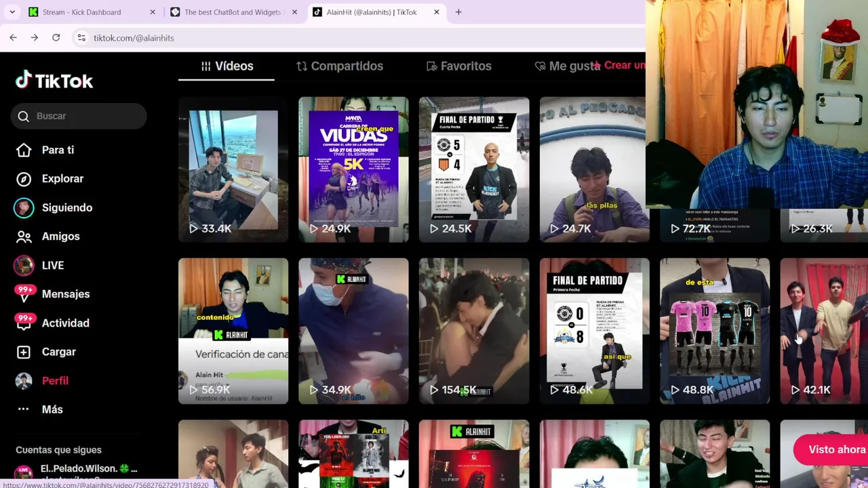
Task: Select the Vídeos profile tab
Action: pos(226,66)
